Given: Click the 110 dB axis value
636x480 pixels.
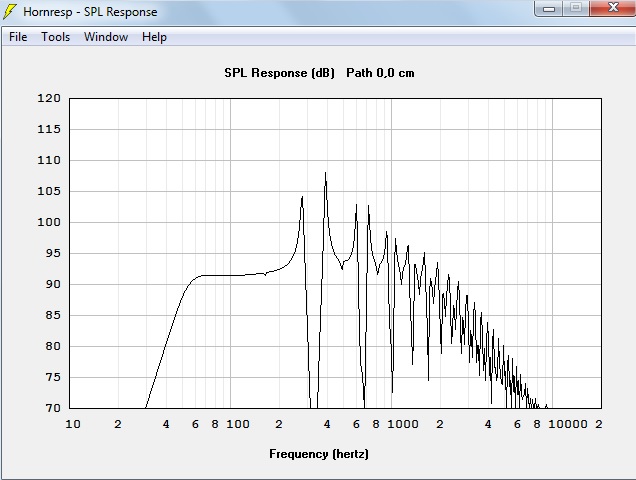Looking at the screenshot, I should coord(49,160).
